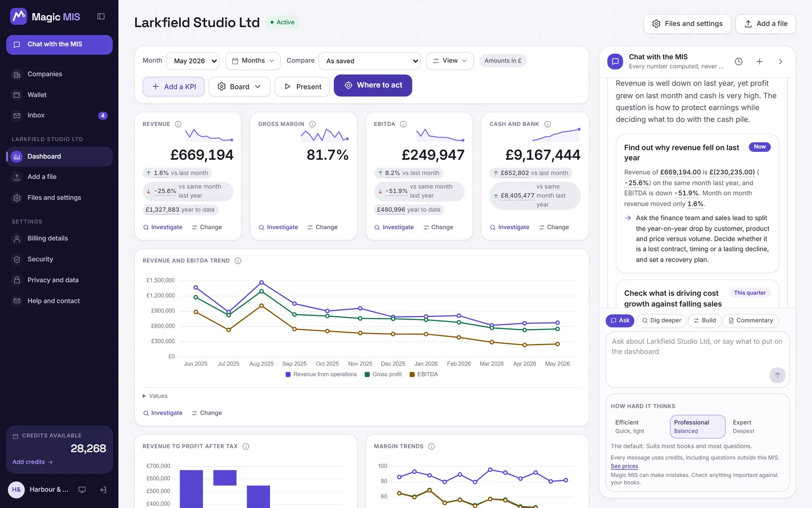Show info for the Gross Margin KPI
The image size is (812, 508).
coord(313,124)
